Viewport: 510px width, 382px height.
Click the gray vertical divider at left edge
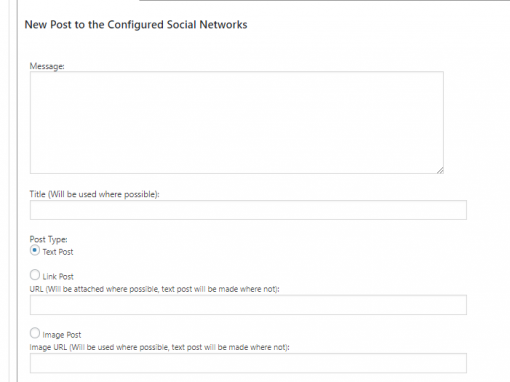coord(17,191)
